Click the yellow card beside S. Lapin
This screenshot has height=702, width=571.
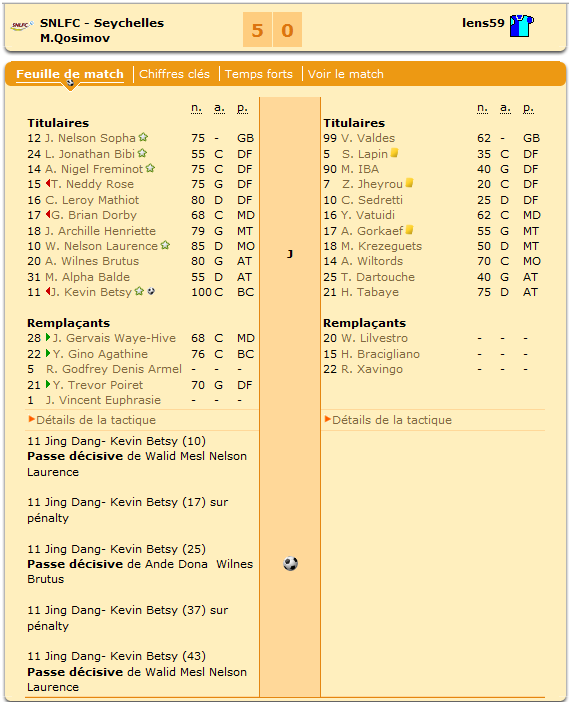tap(394, 153)
